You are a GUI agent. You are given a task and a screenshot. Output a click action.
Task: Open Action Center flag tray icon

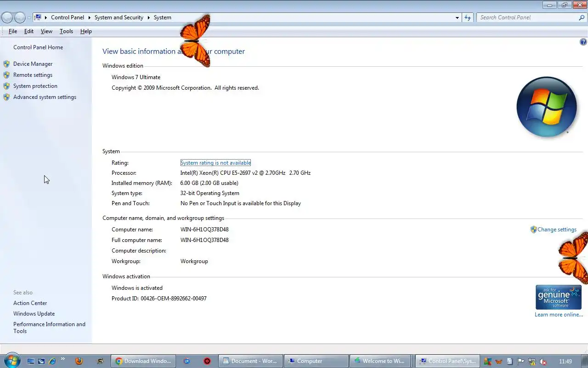520,362
